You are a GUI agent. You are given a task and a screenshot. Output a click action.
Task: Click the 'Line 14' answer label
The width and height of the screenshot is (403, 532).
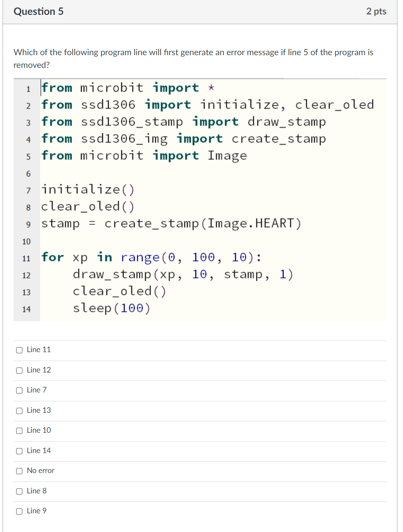39,451
